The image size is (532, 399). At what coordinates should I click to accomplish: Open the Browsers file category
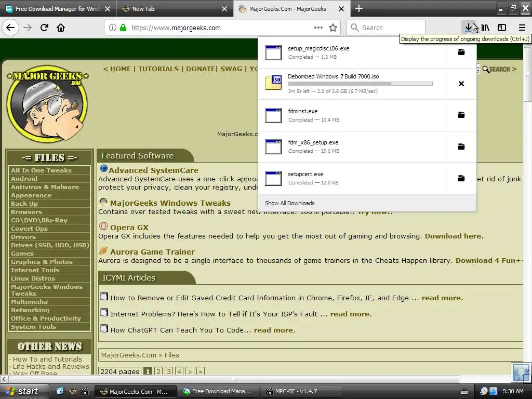26,212
